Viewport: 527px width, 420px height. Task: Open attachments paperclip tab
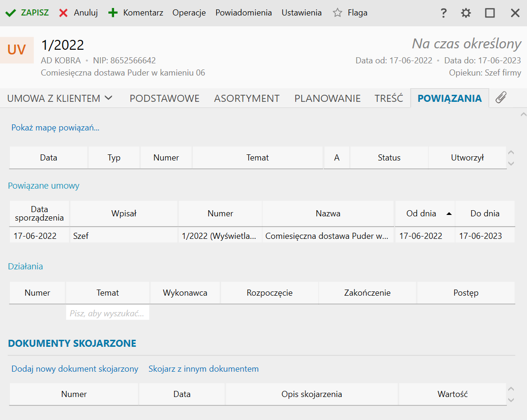click(501, 98)
